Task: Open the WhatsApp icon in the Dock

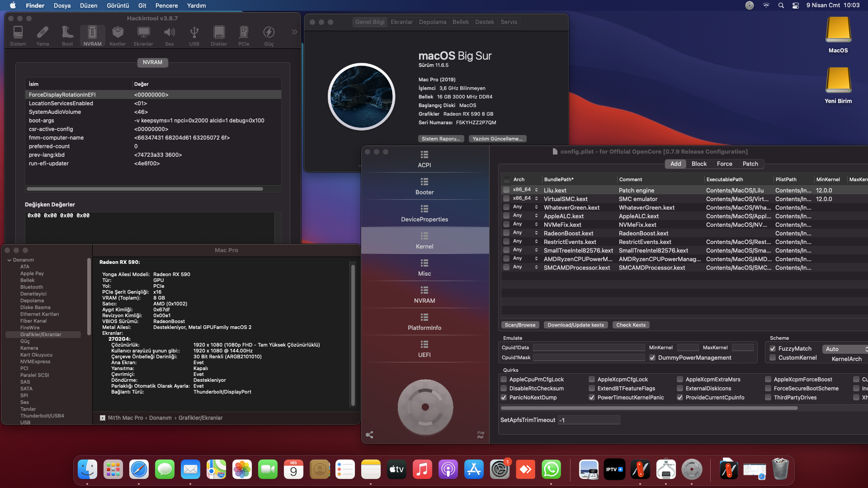Action: tap(551, 470)
